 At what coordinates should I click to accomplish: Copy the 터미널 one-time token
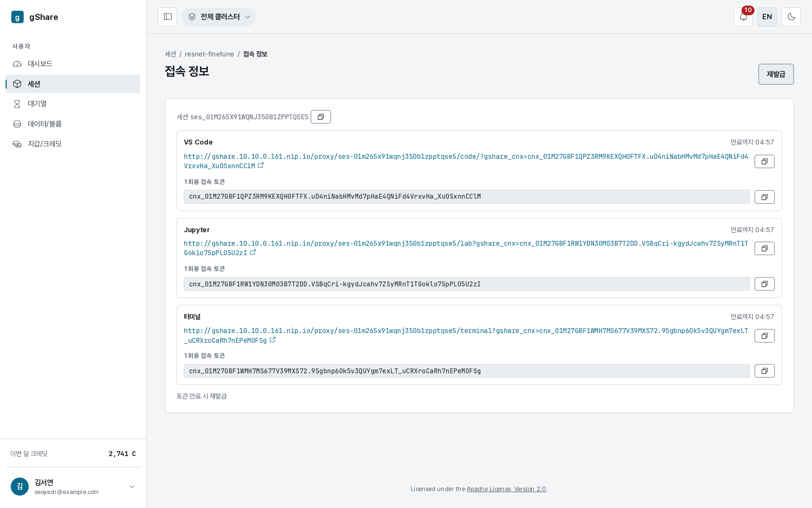pos(764,371)
